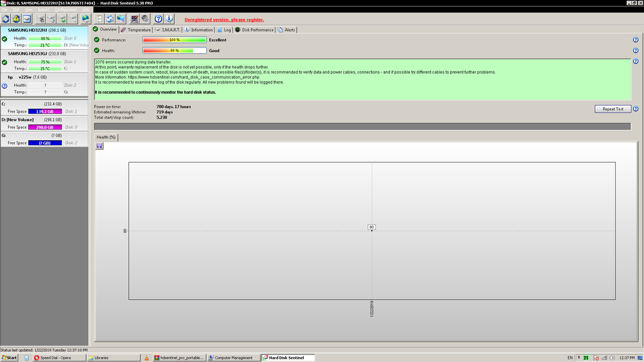
Task: Click the blue info 'i' toolbar icon
Action: coord(169,19)
